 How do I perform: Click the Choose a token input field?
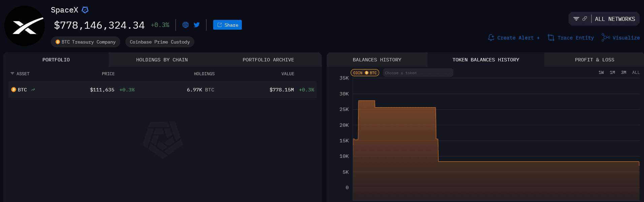click(418, 73)
